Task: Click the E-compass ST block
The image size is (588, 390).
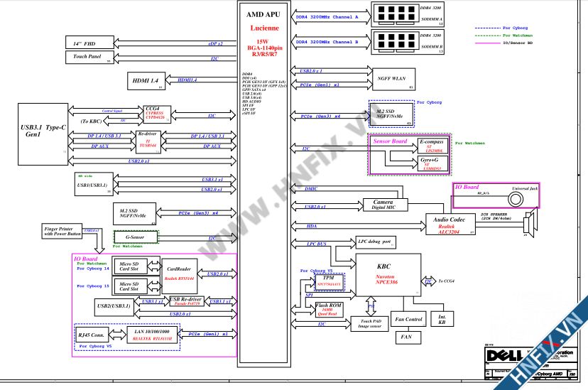Action: point(432,146)
